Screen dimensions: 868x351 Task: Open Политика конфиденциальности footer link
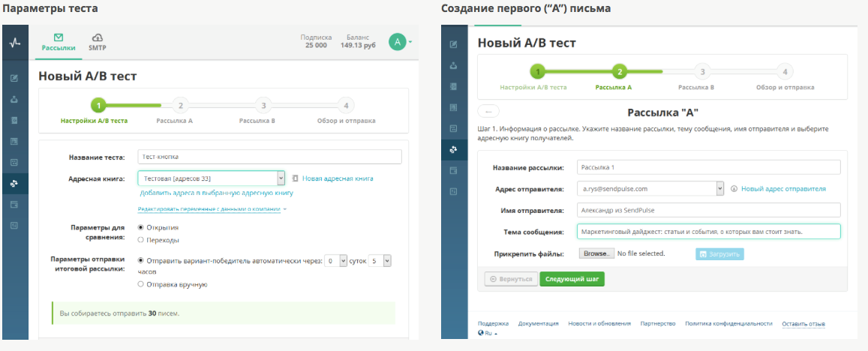728,323
